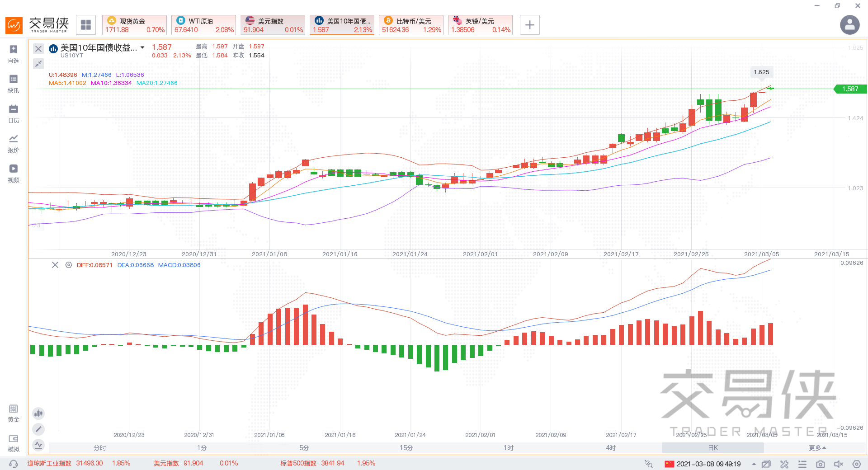Image resolution: width=868 pixels, height=470 pixels.
Task: Click the MACD:0.03806 value label
Action: (179, 265)
